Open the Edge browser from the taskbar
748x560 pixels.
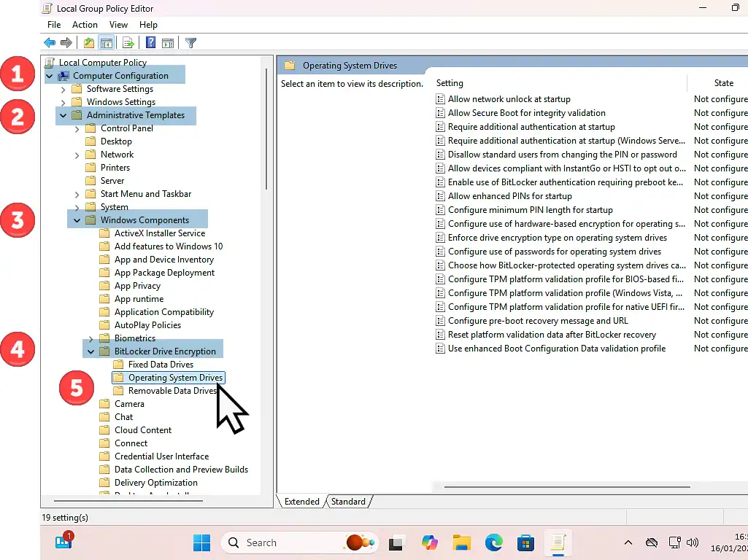point(493,542)
